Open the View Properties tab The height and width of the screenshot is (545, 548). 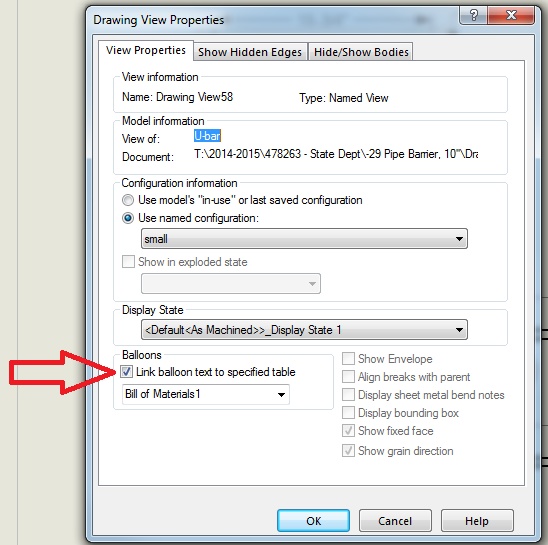[x=146, y=50]
